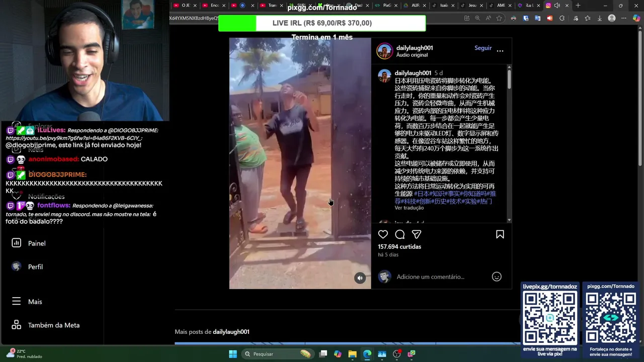Click the Ver tradução link
This screenshot has height=362, width=644.
click(409, 208)
